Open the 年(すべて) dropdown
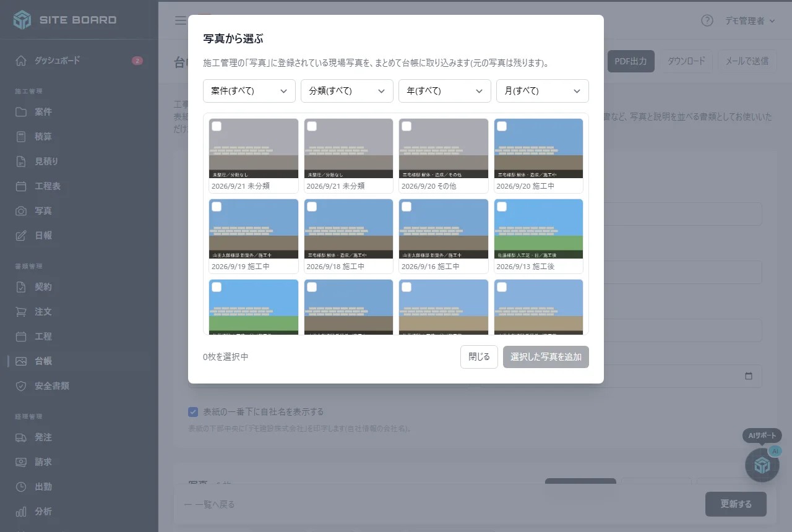Image resolution: width=792 pixels, height=532 pixels. coord(445,91)
